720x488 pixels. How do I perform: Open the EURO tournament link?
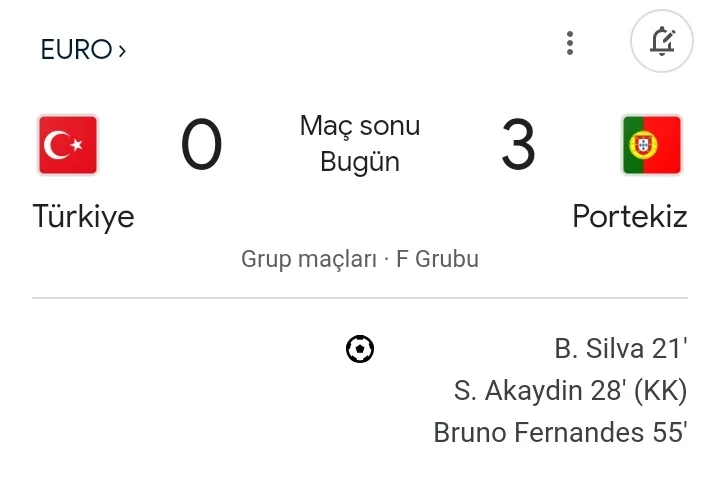pyautogui.click(x=76, y=49)
